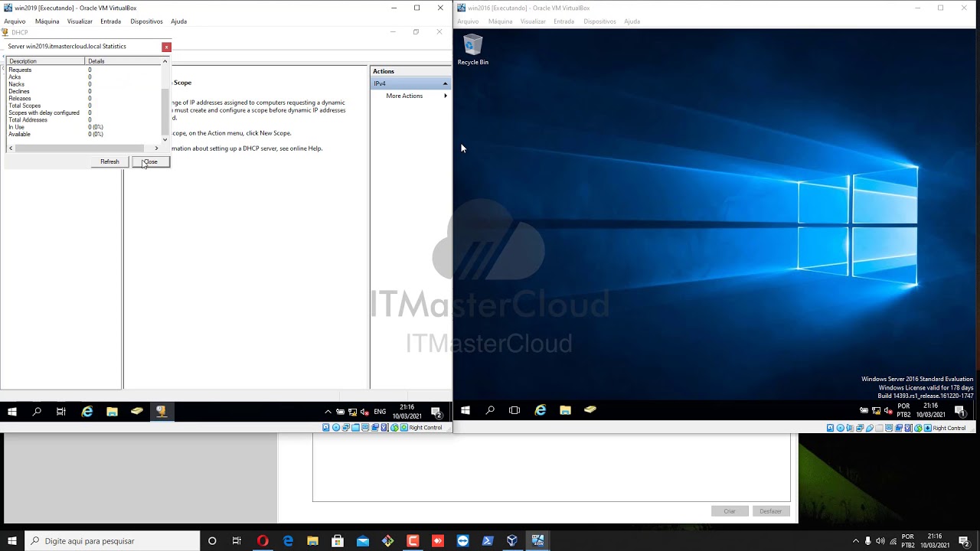This screenshot has height=551, width=980.
Task: Click the statistics horizontal scrollbar left arrow
Action: [x=11, y=148]
